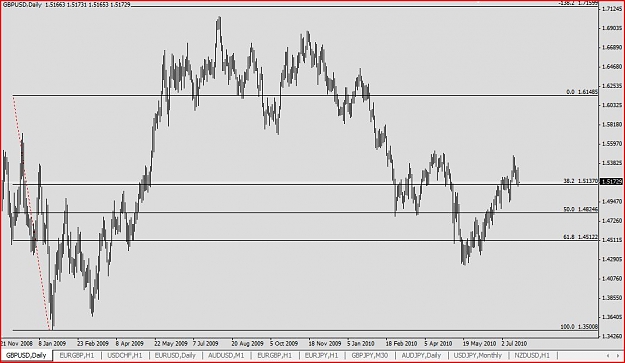Click the 5 Oct 2009 date label
This screenshot has height=363, width=625.
pyautogui.click(x=284, y=343)
